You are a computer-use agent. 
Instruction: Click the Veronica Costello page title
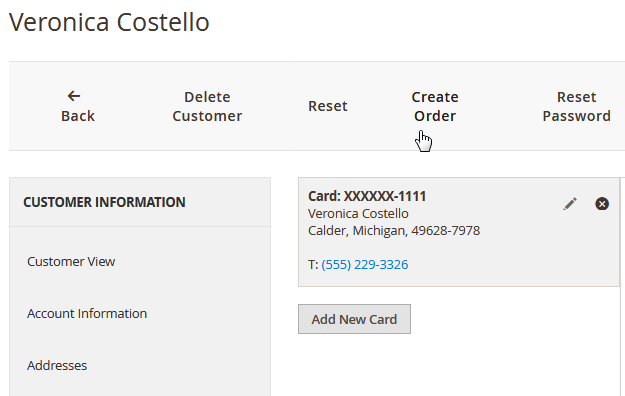tap(109, 22)
